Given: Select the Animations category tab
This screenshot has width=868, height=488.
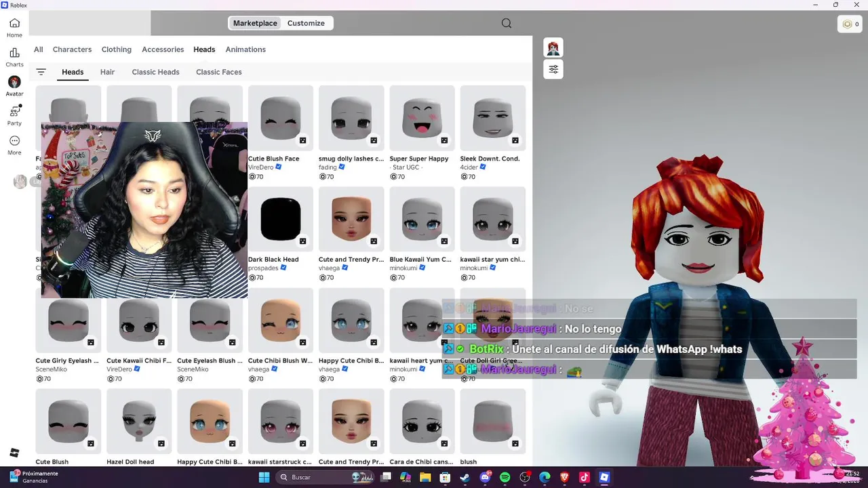Looking at the screenshot, I should click(245, 49).
